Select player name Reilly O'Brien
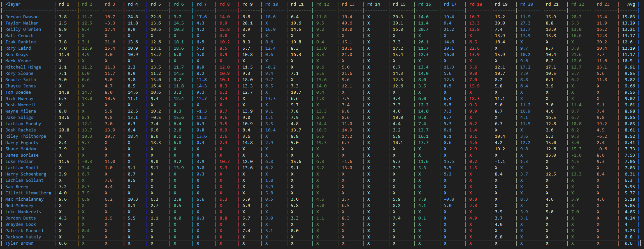Viewport: 644px width, 249px height. point(23,29)
